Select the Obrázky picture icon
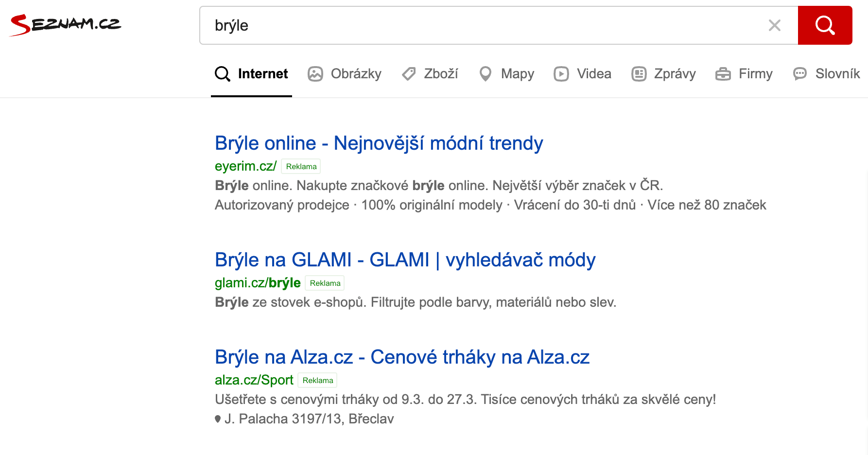Image resolution: width=868 pixels, height=455 pixels. point(315,74)
